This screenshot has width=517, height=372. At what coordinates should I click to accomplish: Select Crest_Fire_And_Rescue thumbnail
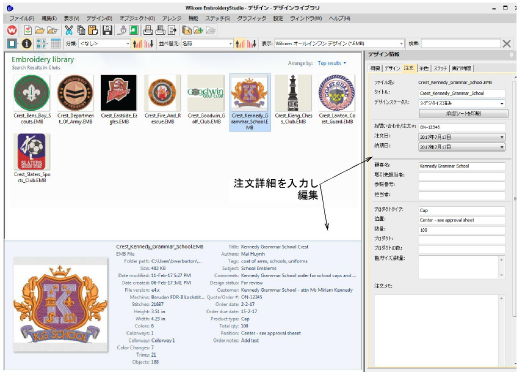click(x=162, y=99)
